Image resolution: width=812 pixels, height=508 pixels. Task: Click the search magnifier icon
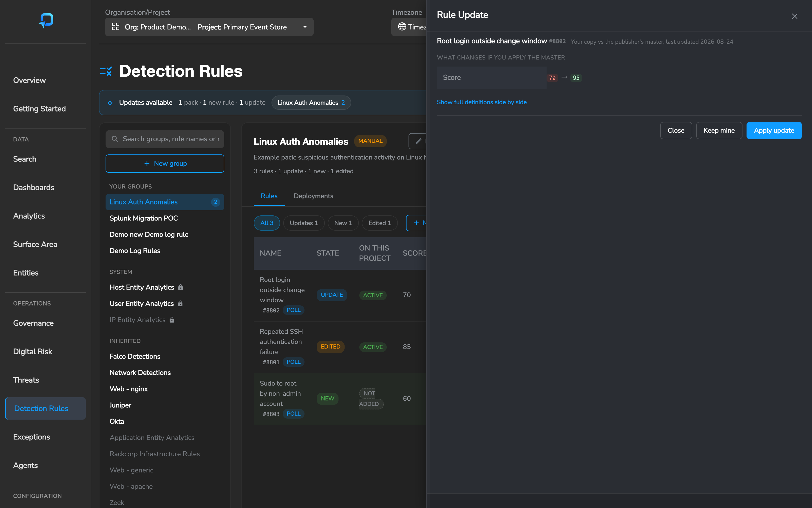(115, 139)
